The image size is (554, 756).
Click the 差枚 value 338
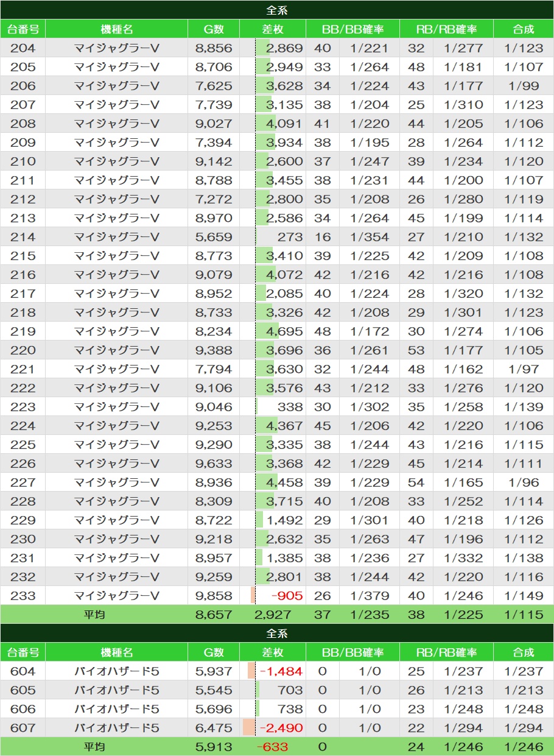coord(290,407)
